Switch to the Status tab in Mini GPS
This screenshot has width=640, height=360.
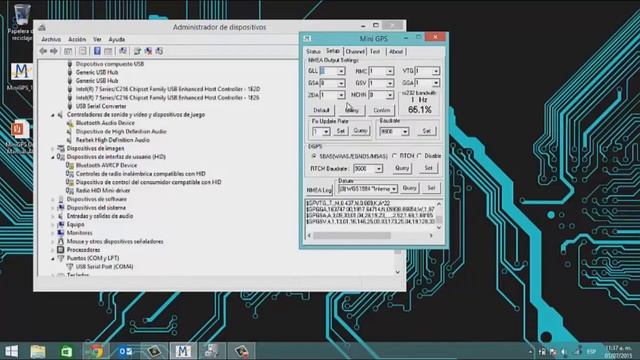tap(313, 52)
